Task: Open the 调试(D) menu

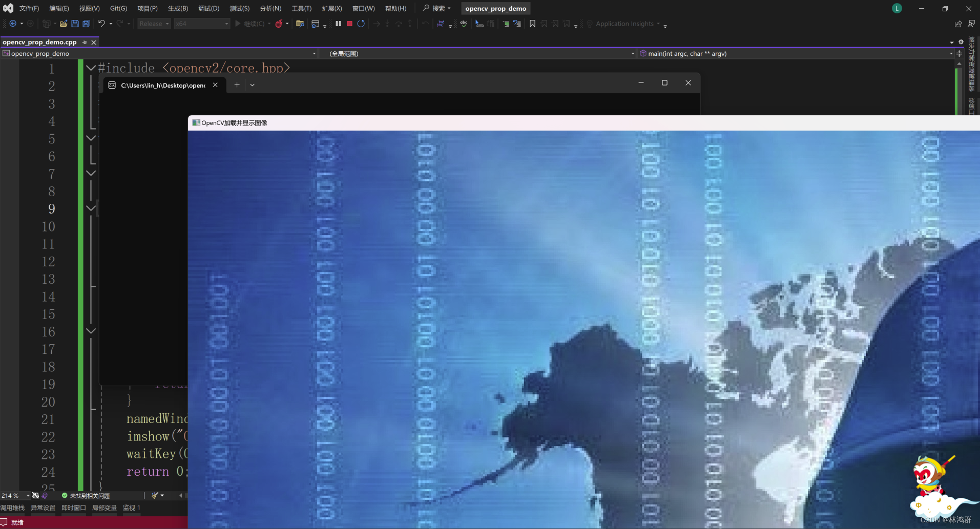Action: [209, 8]
